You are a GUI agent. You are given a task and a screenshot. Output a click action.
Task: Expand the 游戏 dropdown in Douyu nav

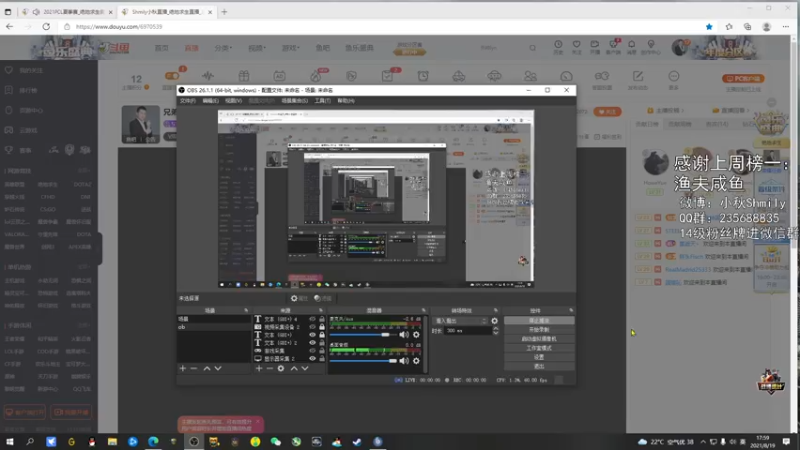click(290, 48)
